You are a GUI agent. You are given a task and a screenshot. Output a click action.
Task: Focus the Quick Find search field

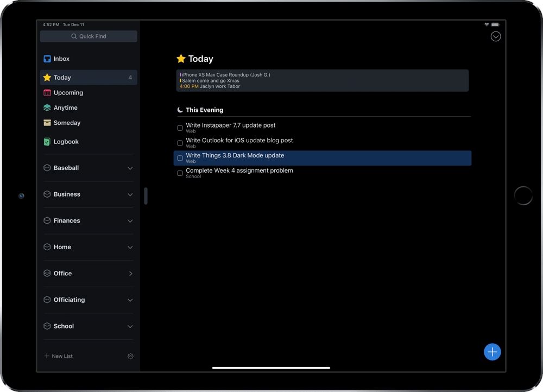(89, 36)
